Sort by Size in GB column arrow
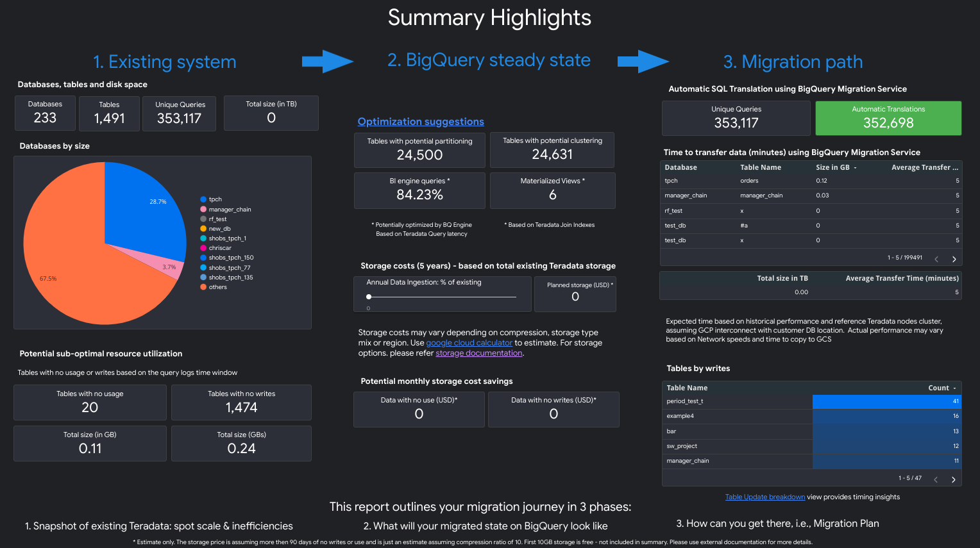 (855, 168)
